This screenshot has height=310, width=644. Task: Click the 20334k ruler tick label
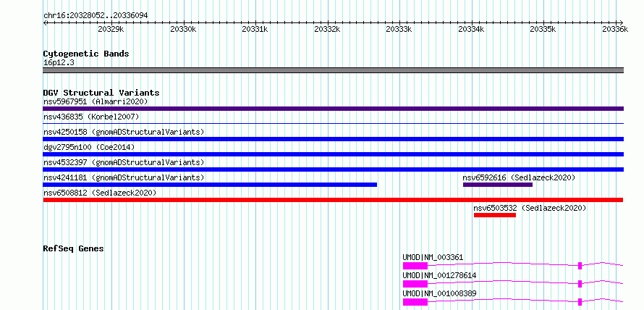(472, 29)
